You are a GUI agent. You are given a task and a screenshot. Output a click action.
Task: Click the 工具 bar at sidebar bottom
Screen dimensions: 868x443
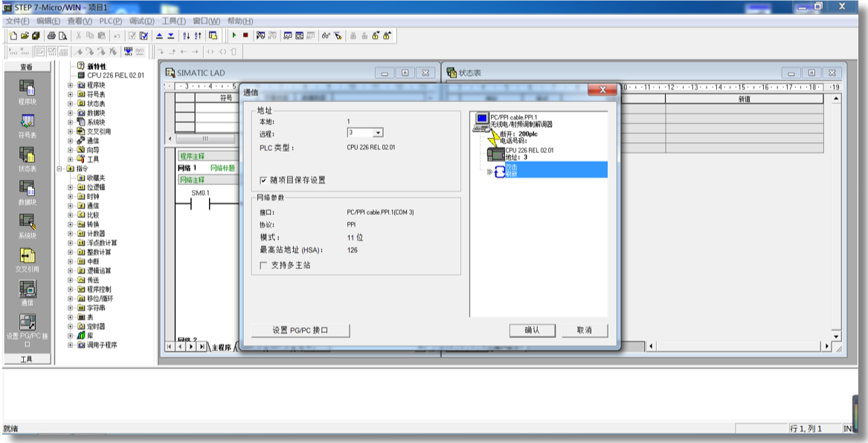27,360
